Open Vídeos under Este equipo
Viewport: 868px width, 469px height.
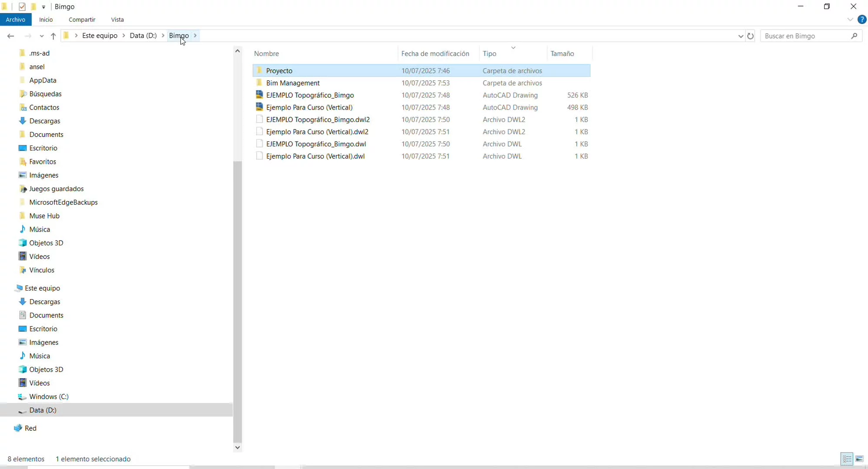pyautogui.click(x=40, y=383)
